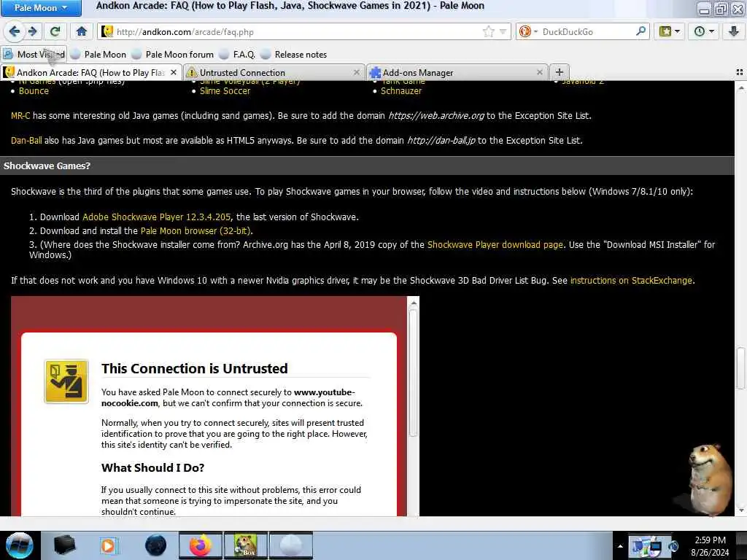Bookmark this page with the star icon
This screenshot has height=560, width=747.
[488, 32]
